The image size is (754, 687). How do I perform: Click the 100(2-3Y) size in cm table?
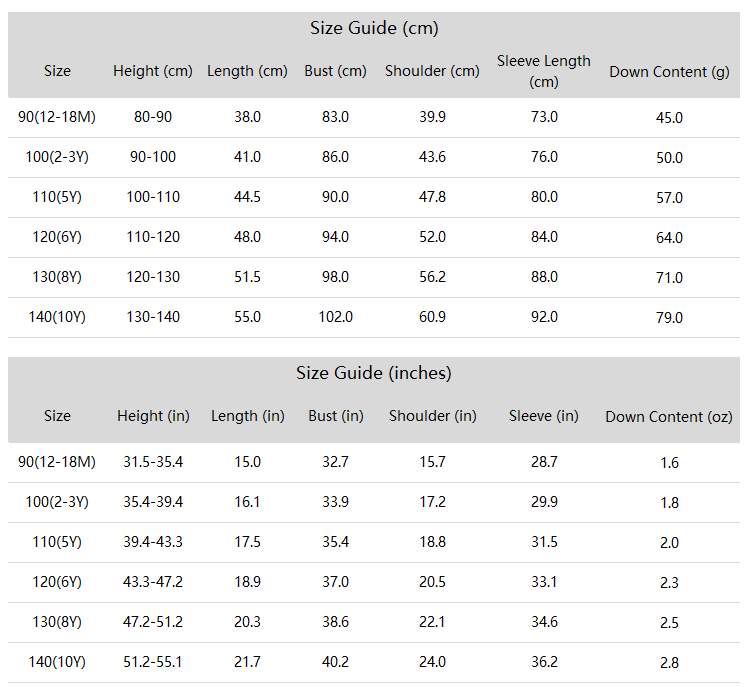[57, 157]
